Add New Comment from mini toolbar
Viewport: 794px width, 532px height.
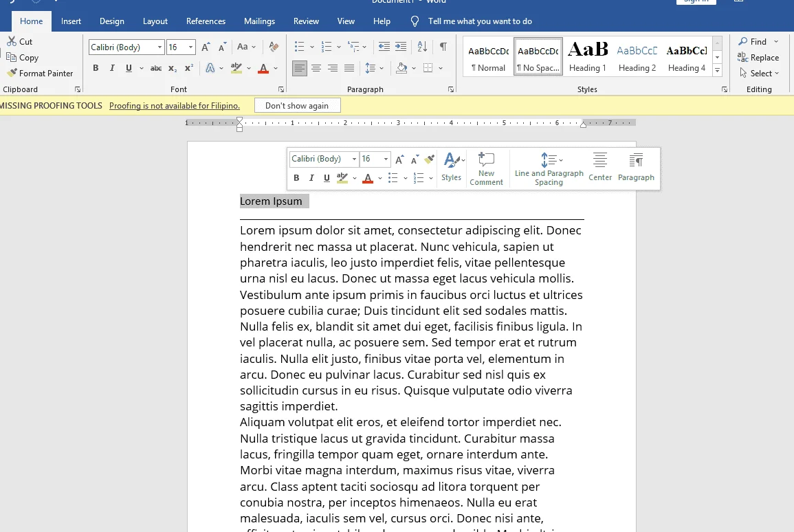486,168
